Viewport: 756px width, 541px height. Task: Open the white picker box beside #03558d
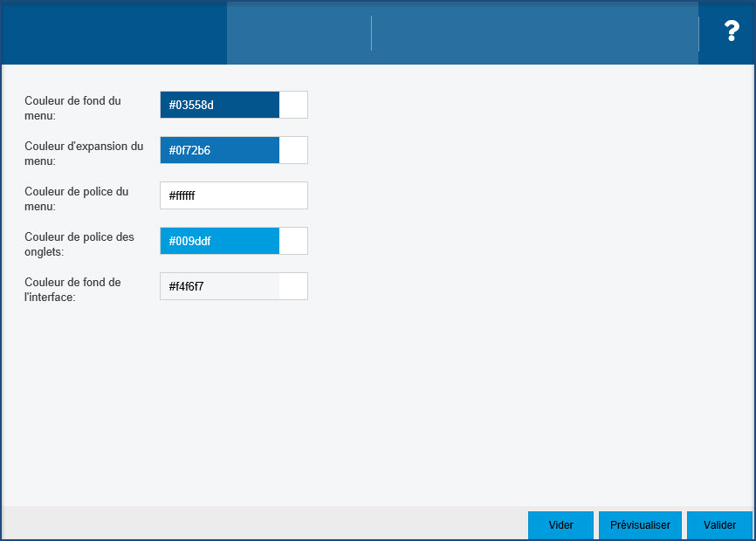(293, 105)
